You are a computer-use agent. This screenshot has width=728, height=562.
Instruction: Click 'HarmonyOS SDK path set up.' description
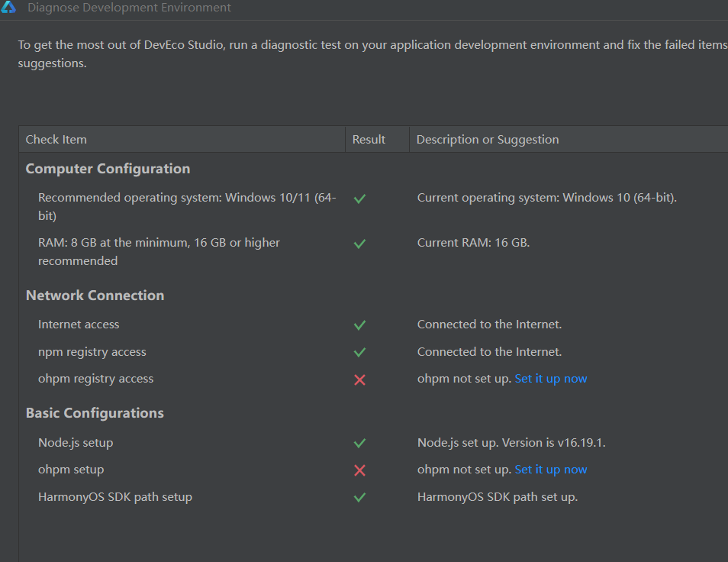[498, 497]
